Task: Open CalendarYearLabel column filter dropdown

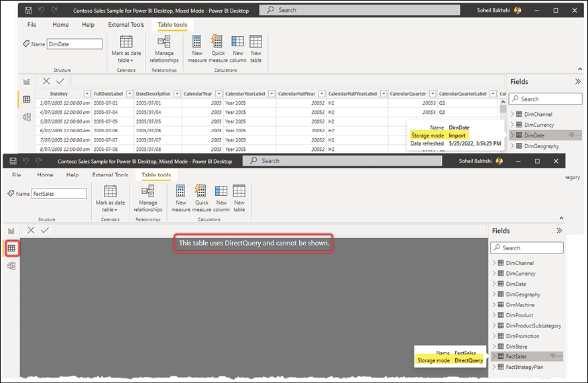Action: click(x=272, y=94)
